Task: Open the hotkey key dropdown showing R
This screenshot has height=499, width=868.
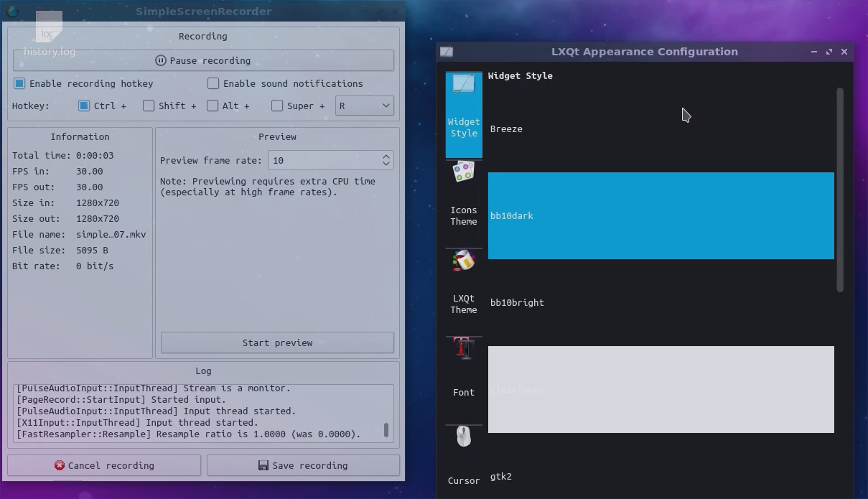Action: point(364,106)
